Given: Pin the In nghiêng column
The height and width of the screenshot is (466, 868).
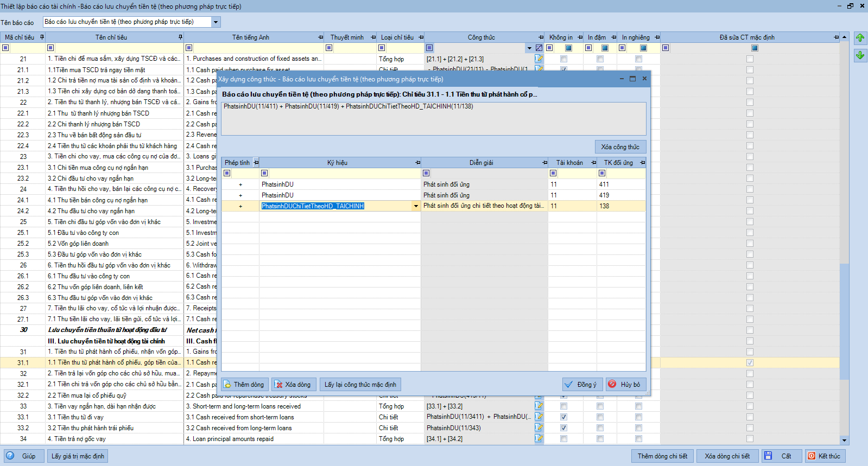Looking at the screenshot, I should click(657, 37).
